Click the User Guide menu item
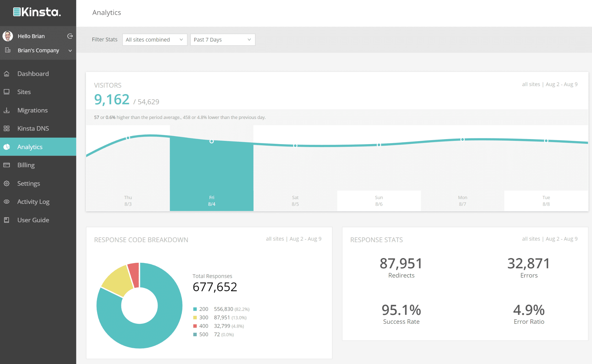 (x=33, y=219)
